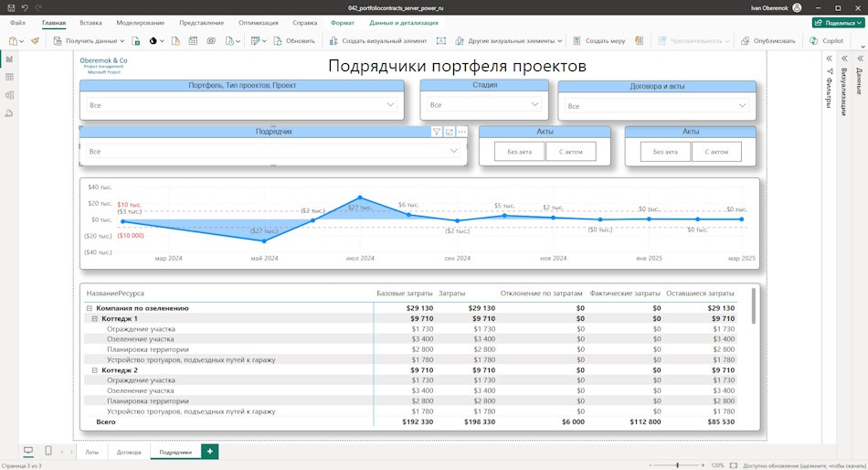Open the Данные и детализация ribbon tab
This screenshot has width=868, height=470.
pos(404,23)
